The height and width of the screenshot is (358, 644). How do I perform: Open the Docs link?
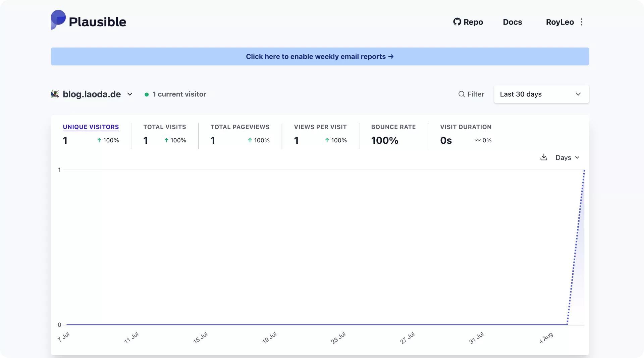pyautogui.click(x=512, y=22)
